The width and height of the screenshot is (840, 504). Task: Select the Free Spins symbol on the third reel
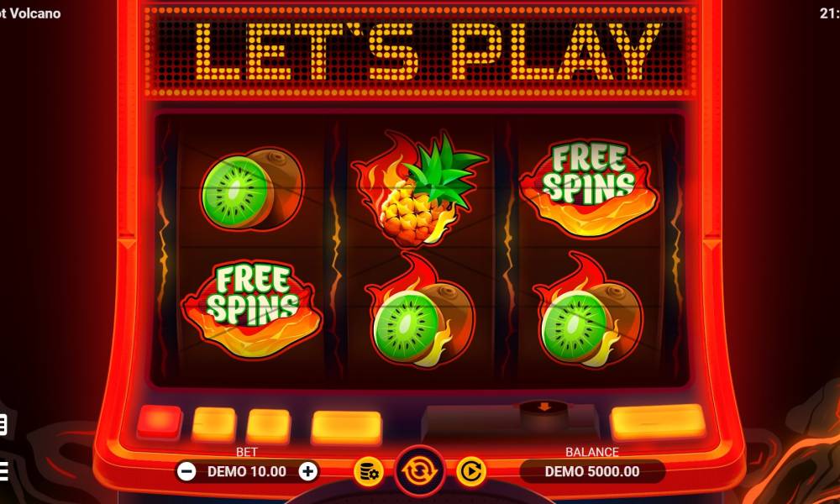coord(588,188)
